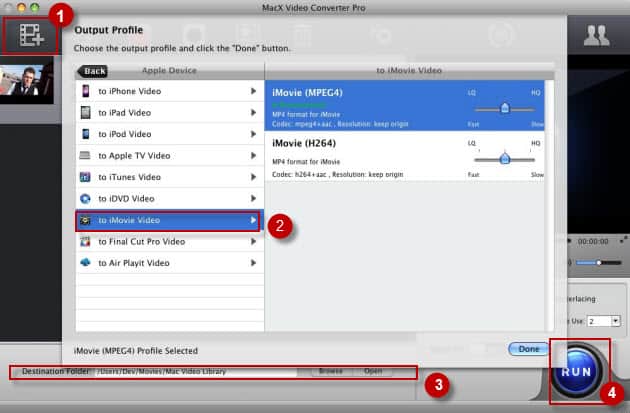Adjust the preview volume slider

[599, 263]
